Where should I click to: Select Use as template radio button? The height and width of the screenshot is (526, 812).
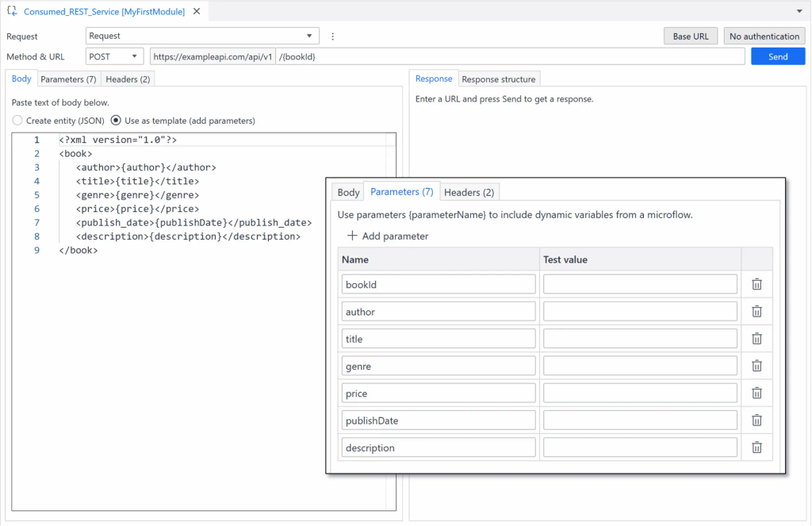(x=116, y=121)
